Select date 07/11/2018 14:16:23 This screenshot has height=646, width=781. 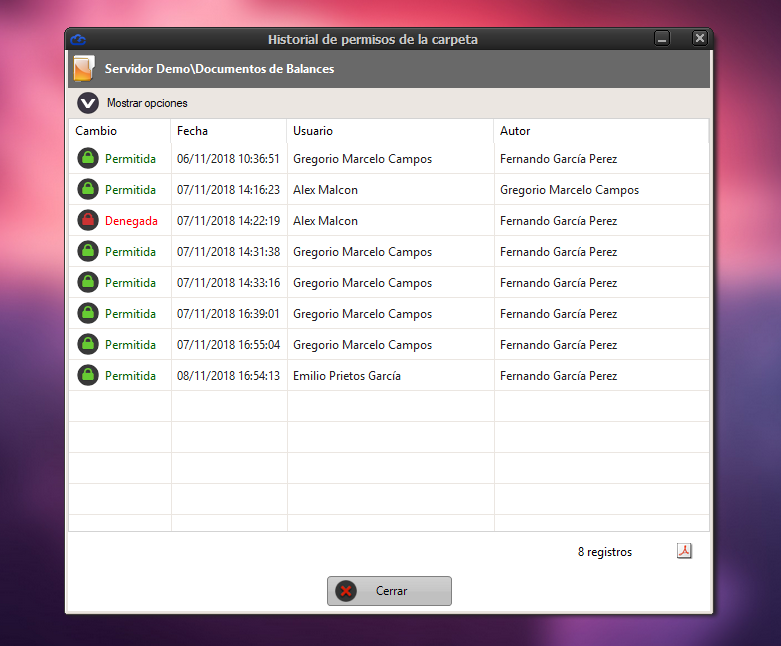228,190
